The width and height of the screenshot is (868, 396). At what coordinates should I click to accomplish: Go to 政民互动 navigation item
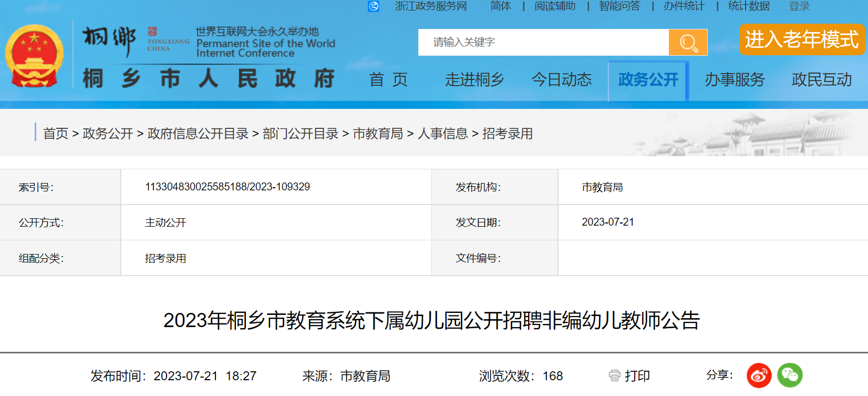click(821, 80)
